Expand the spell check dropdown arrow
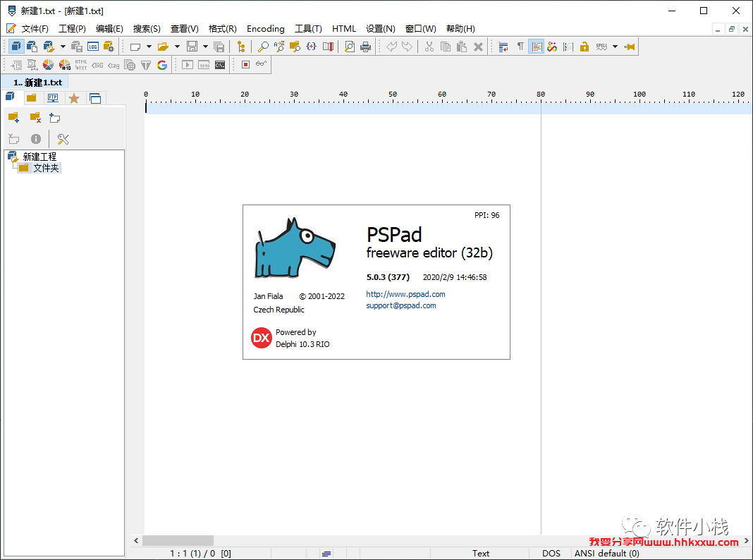This screenshot has height=560, width=753. (615, 47)
